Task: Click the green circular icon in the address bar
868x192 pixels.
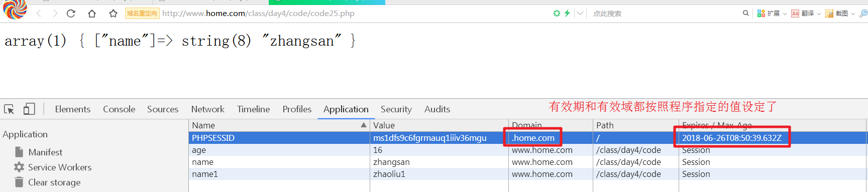Action: [557, 14]
